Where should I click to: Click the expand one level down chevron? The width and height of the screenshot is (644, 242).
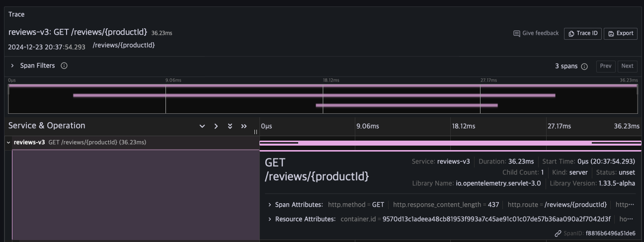(x=202, y=126)
